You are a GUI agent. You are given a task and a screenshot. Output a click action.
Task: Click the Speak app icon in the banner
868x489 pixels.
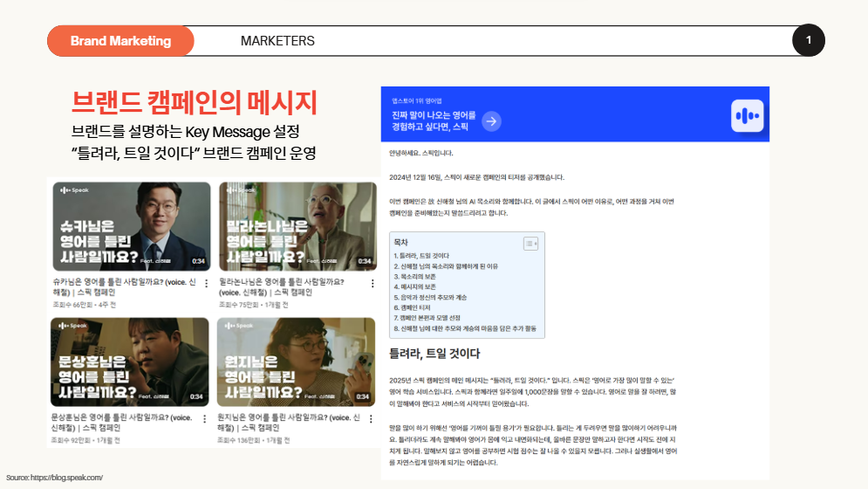tap(748, 116)
